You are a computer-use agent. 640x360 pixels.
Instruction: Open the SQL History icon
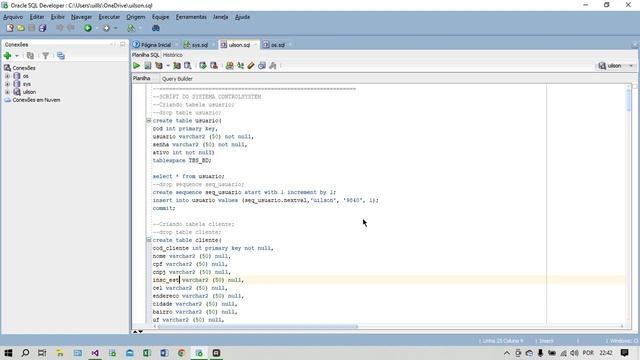(x=262, y=66)
